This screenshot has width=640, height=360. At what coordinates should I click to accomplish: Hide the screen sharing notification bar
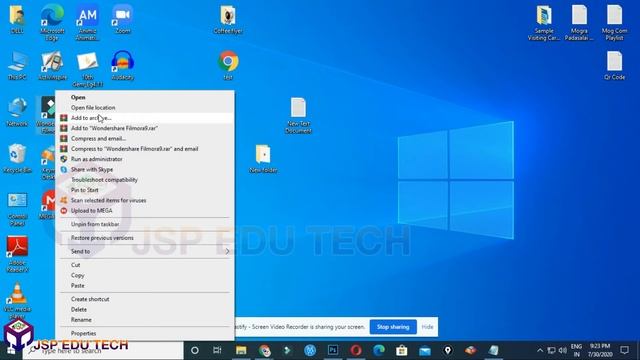click(x=427, y=327)
